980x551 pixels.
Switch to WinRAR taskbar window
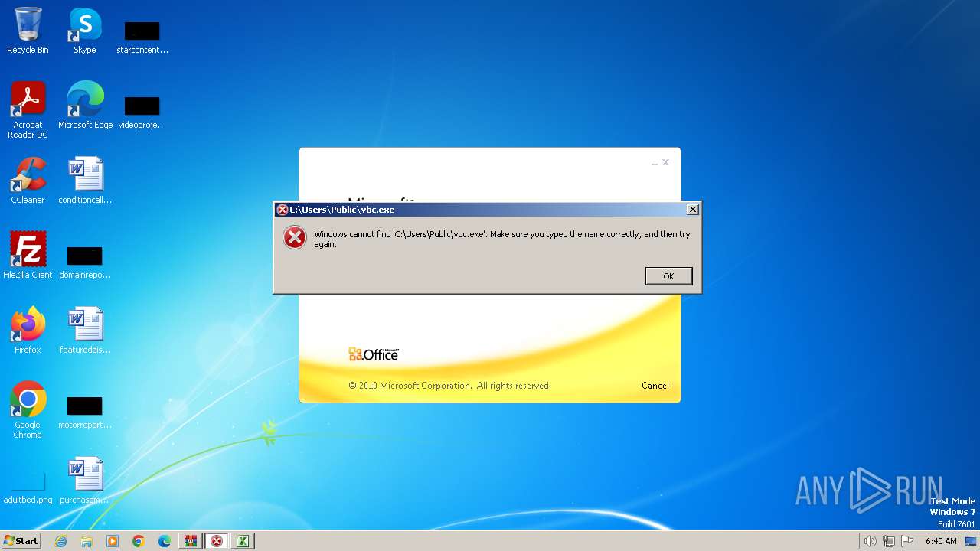click(x=191, y=541)
